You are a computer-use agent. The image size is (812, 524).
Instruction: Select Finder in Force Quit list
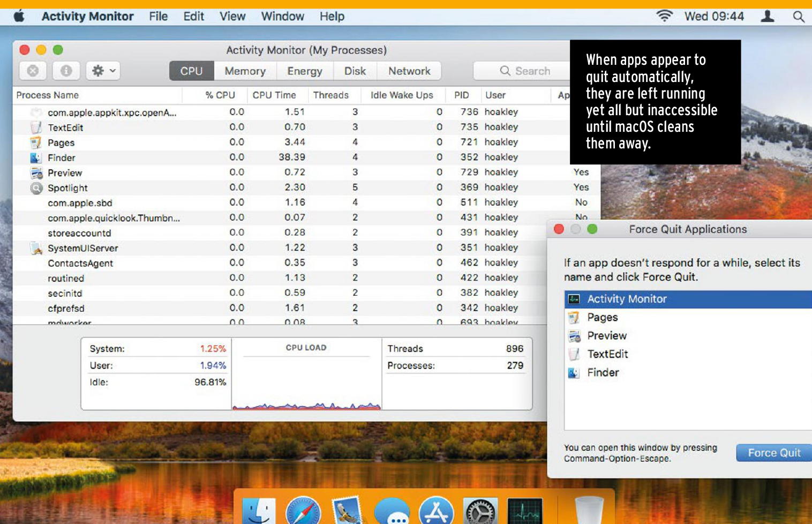click(688, 372)
